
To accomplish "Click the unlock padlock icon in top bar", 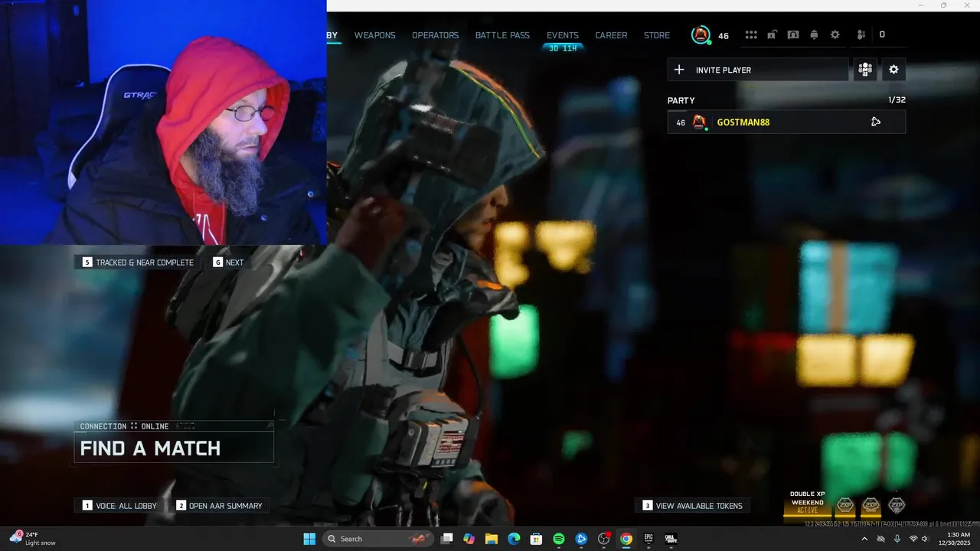I will (773, 35).
